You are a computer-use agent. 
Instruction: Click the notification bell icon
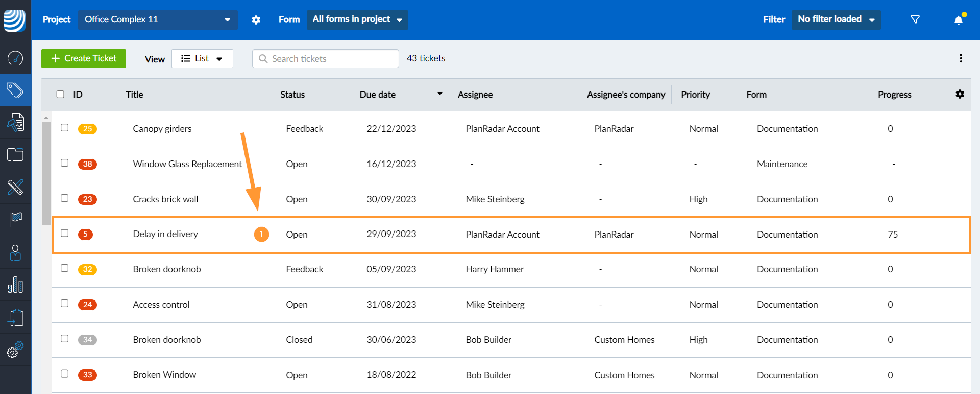pos(959,19)
